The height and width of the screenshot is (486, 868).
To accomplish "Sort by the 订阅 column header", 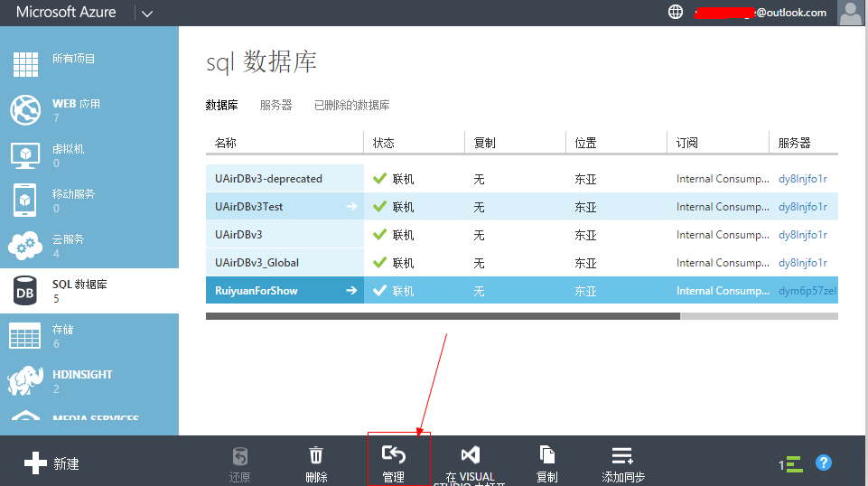I will click(687, 143).
